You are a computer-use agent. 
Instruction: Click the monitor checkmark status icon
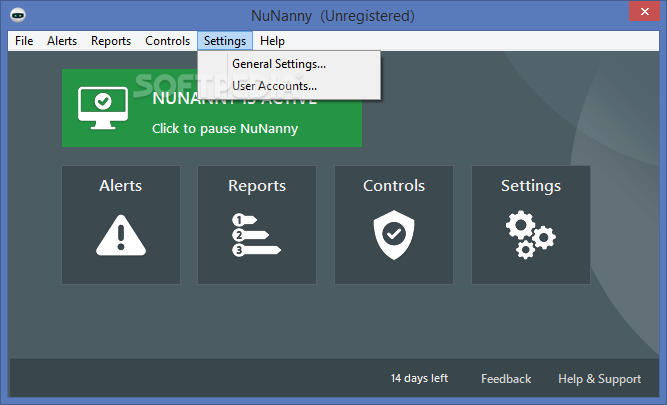click(103, 108)
